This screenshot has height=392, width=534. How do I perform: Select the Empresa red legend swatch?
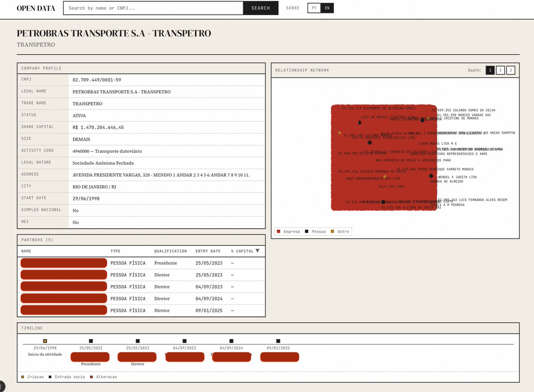point(278,231)
